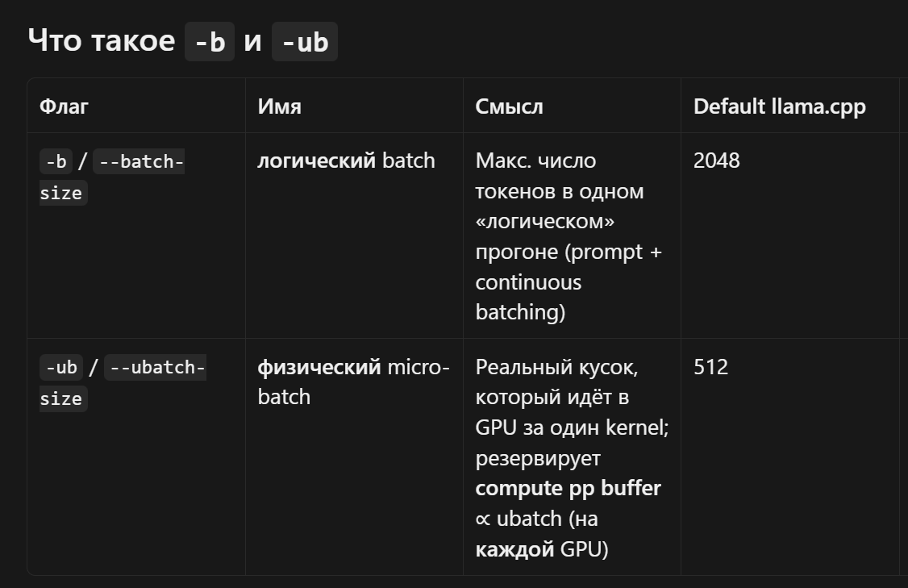Click the -ub flag code in second row
The width and height of the screenshot is (908, 588).
[x=61, y=367]
